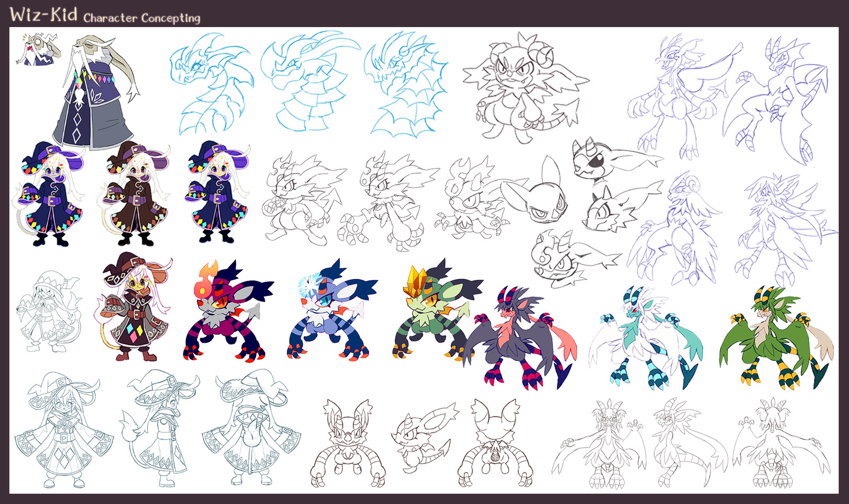Click the grey line sketch of hooded witch kid
This screenshot has width=849, height=504.
point(48,311)
